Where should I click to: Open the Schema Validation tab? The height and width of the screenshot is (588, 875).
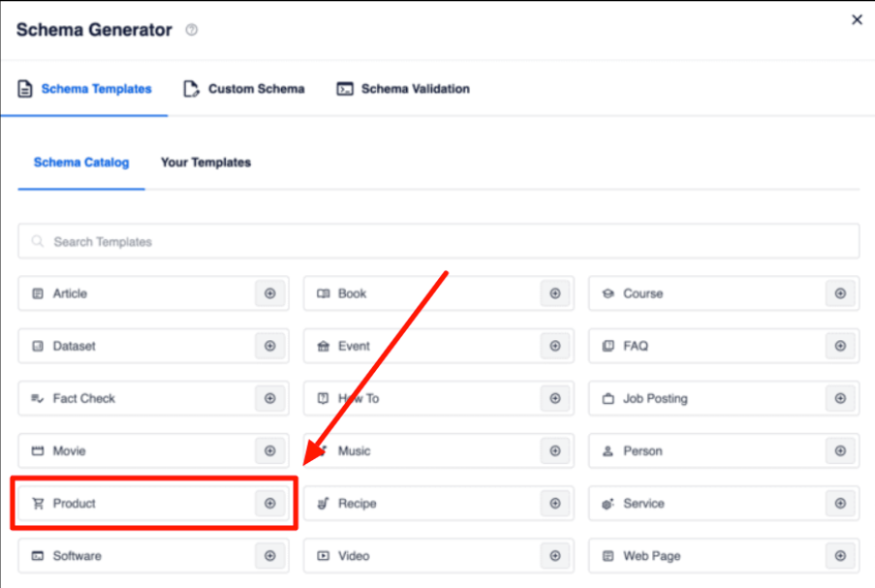click(403, 89)
